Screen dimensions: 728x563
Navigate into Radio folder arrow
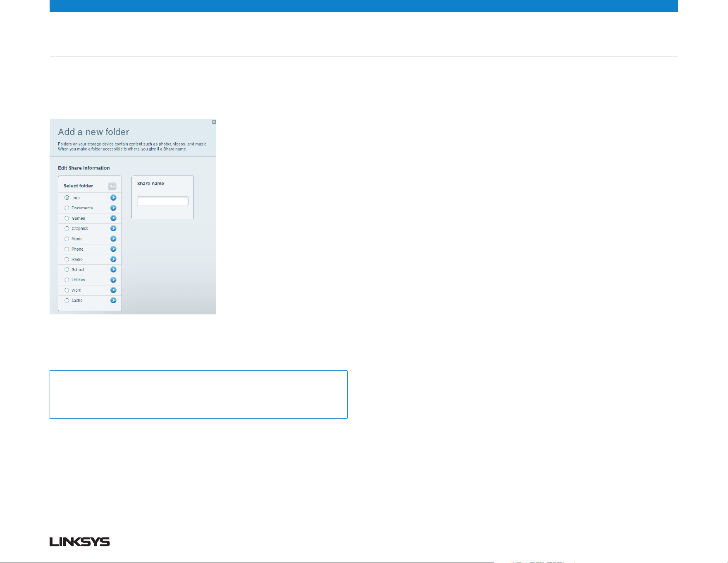click(x=113, y=259)
